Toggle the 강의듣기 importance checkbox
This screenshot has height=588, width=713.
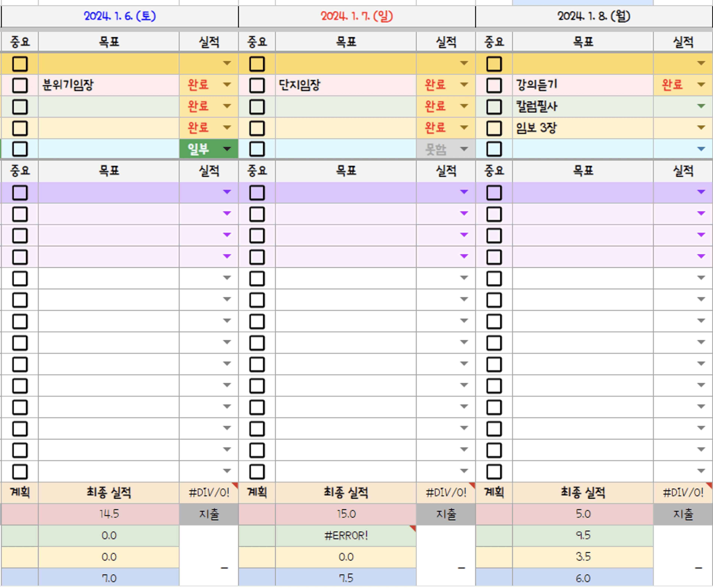coord(494,85)
